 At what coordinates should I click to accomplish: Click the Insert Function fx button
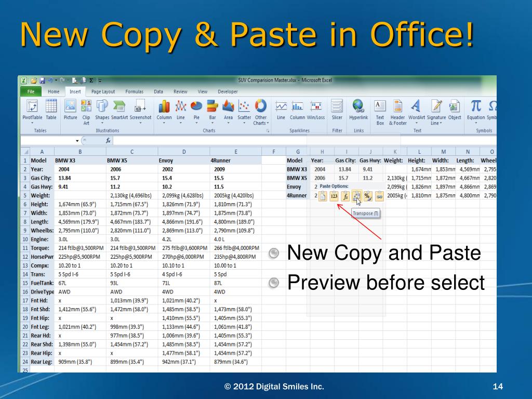[x=108, y=140]
